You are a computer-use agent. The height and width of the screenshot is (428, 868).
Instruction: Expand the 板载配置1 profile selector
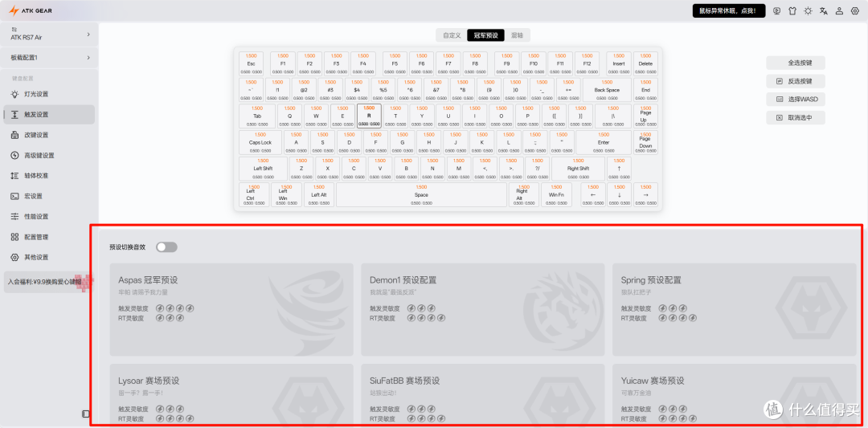coord(50,58)
